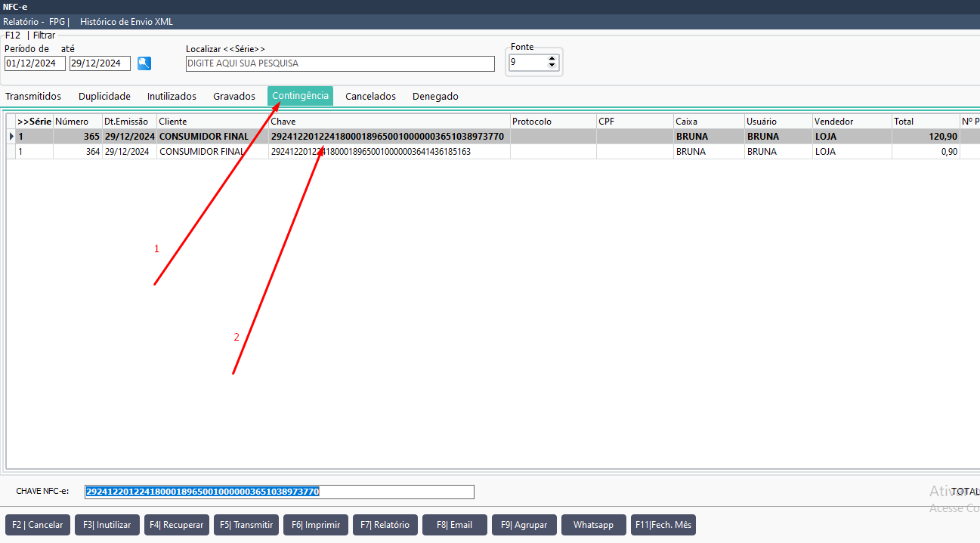Screen dimensions: 980x543
Task: Click the row indicator arrow of row 365
Action: [11, 137]
